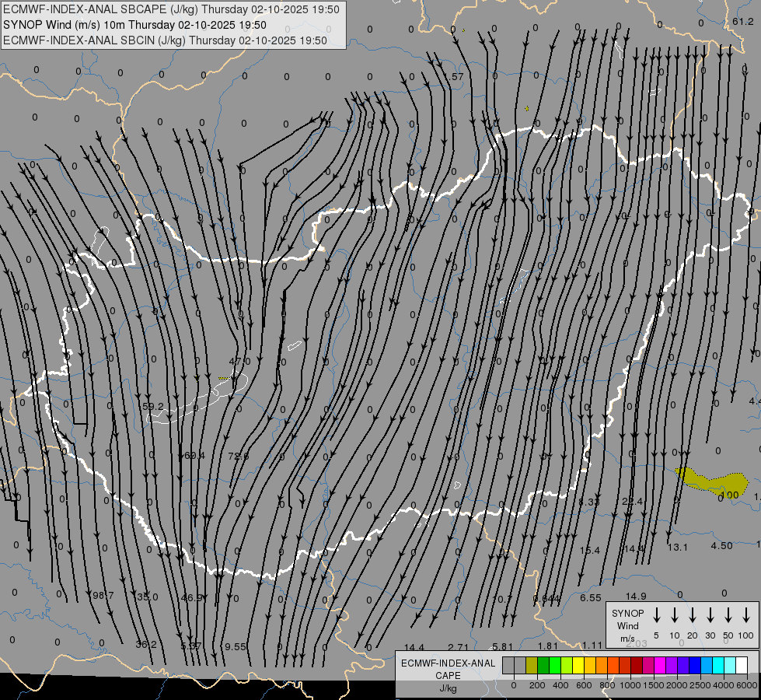Click the SYNOP Wind m/s legend label
The height and width of the screenshot is (700, 761).
click(627, 625)
